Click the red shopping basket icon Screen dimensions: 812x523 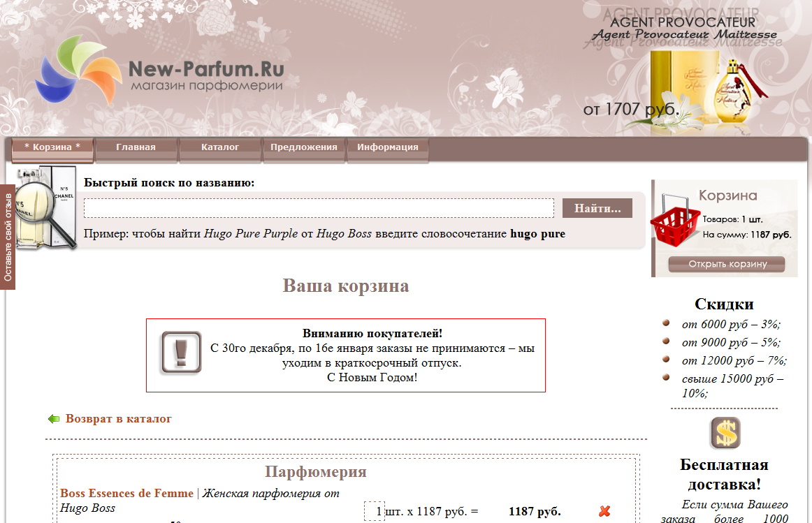pos(675,221)
